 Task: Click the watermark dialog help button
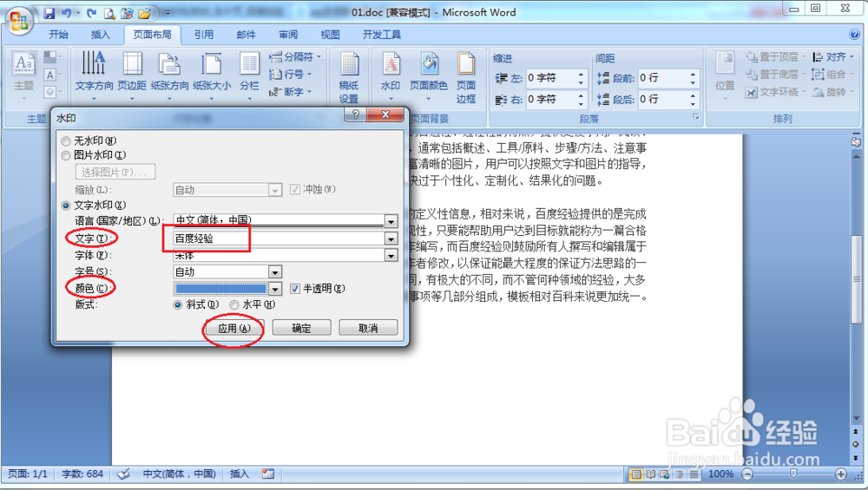point(355,114)
